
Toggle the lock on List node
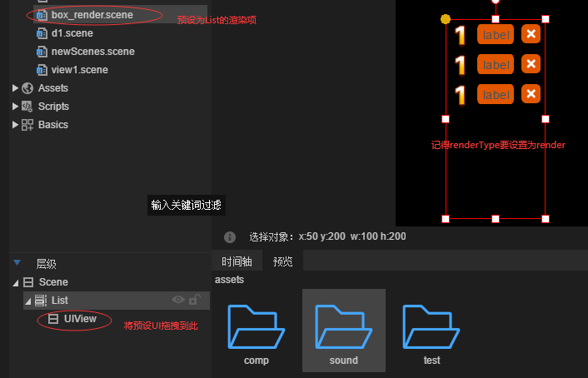pos(195,299)
